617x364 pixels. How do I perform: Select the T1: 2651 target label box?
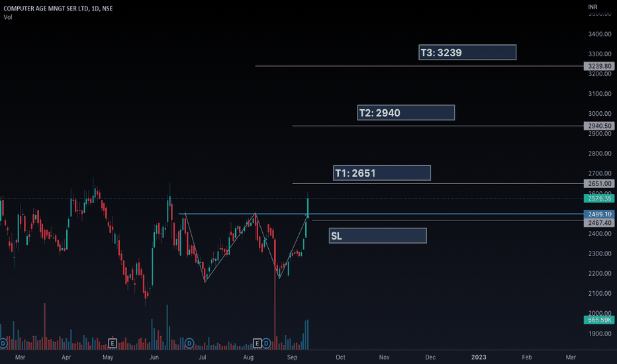[x=382, y=173]
